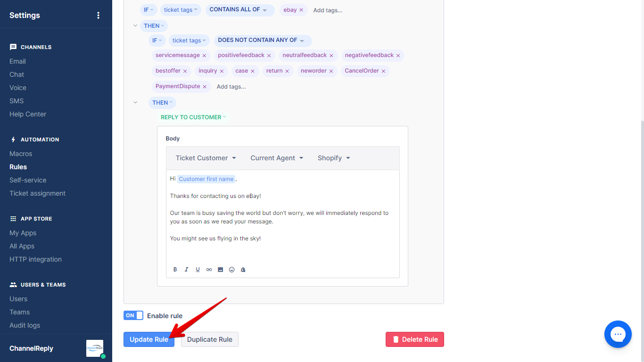Open All Apps page
Image resolution: width=644 pixels, height=362 pixels.
[x=22, y=246]
